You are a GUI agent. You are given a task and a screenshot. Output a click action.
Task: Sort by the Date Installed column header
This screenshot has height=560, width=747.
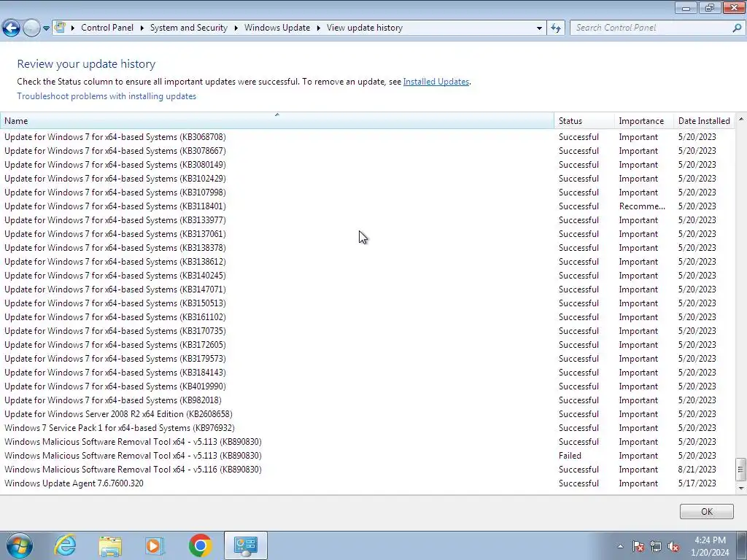pos(704,120)
